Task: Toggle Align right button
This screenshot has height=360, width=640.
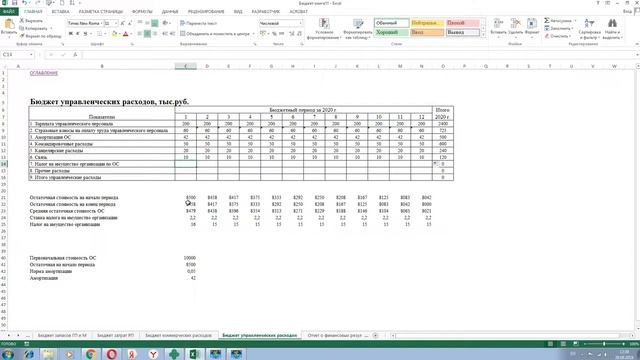Action: (155, 34)
